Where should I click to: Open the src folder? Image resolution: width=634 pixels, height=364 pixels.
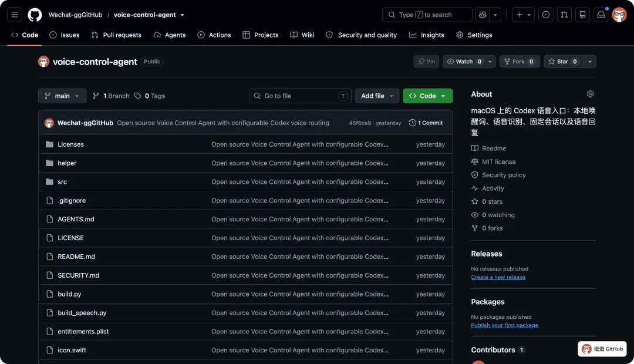(62, 181)
